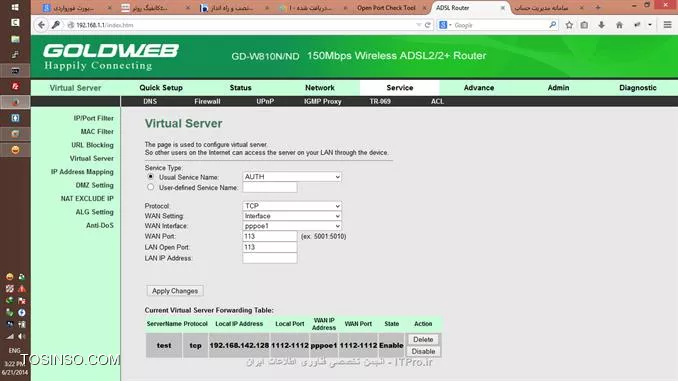
Task: Open IP/Port Filter in sidebar
Action: [x=93, y=118]
